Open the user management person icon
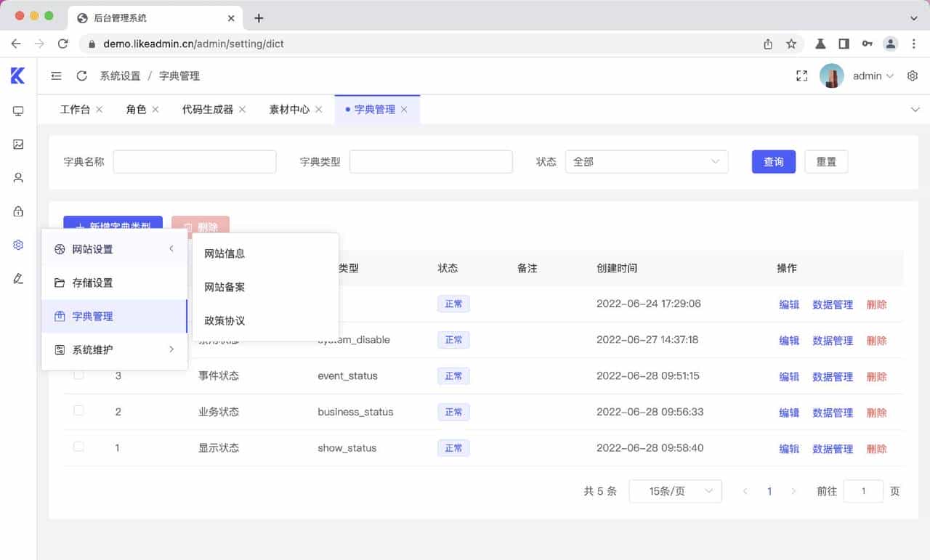930x560 pixels. [x=17, y=177]
